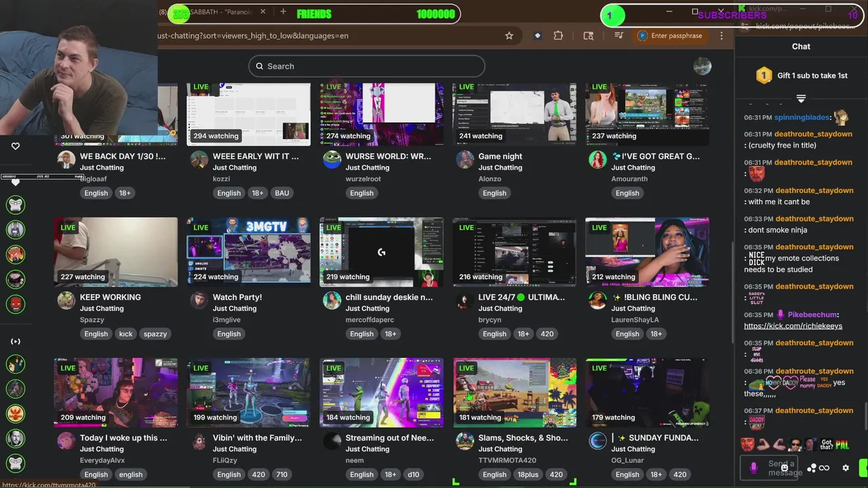
Task: Click spinningblades username in chat
Action: point(802,117)
